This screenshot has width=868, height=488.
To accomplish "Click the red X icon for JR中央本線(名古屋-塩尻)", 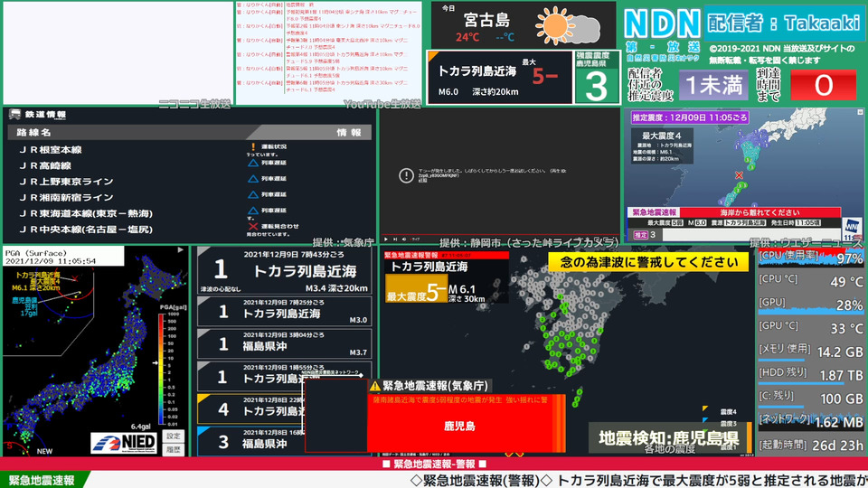I will [253, 226].
